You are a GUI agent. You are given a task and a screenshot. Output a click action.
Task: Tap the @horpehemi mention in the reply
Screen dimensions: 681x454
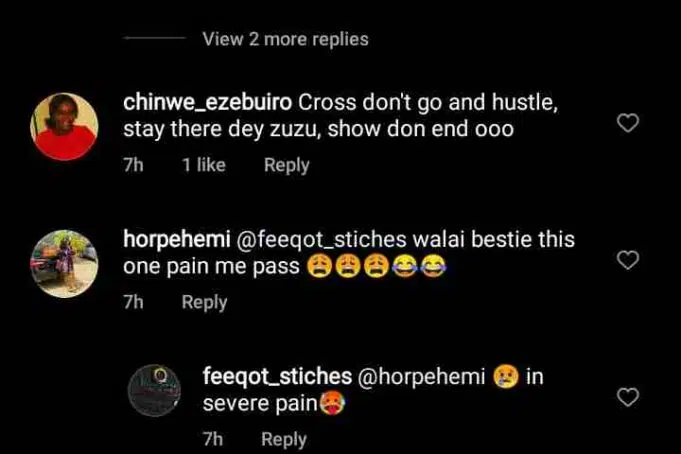(421, 377)
